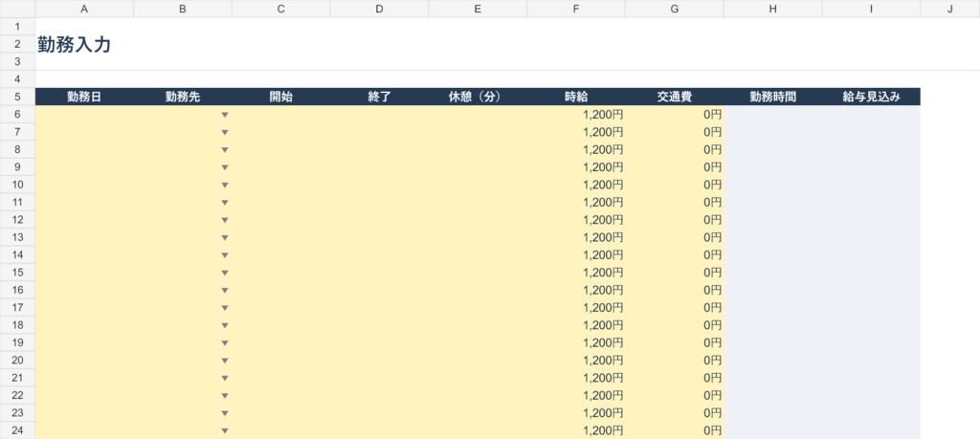Click the 交通費 header cell
Image resolution: width=980 pixels, height=439 pixels.
(x=675, y=97)
